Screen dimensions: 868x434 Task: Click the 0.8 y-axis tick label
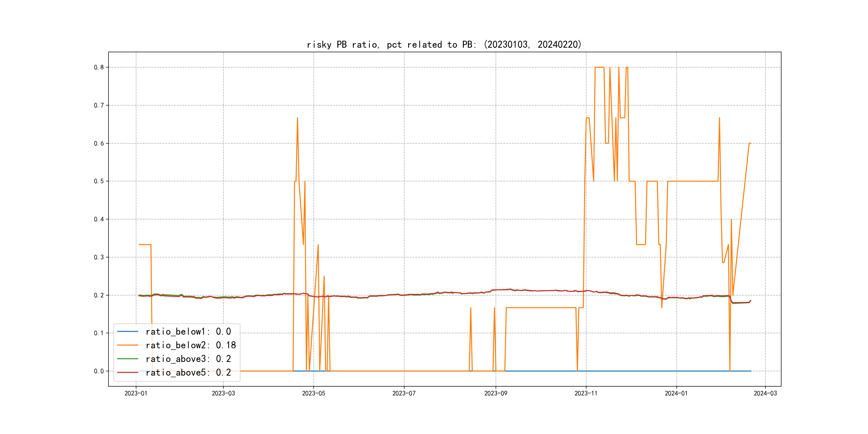99,68
